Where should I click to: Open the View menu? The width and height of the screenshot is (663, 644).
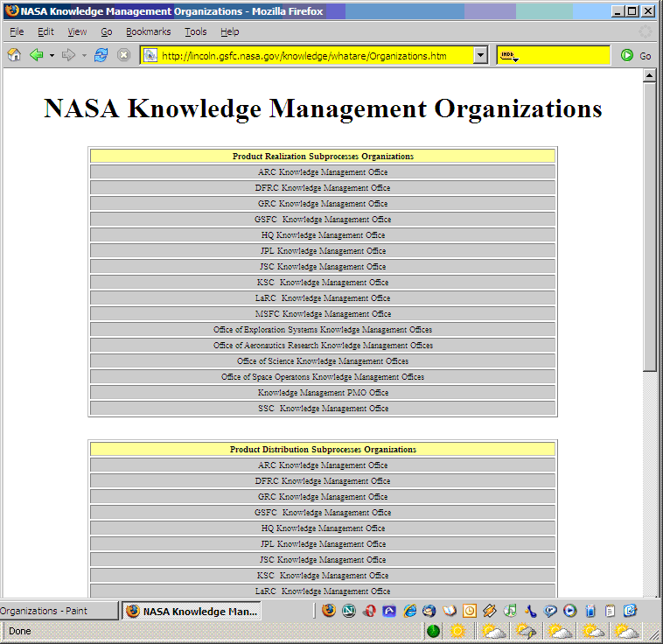(77, 31)
